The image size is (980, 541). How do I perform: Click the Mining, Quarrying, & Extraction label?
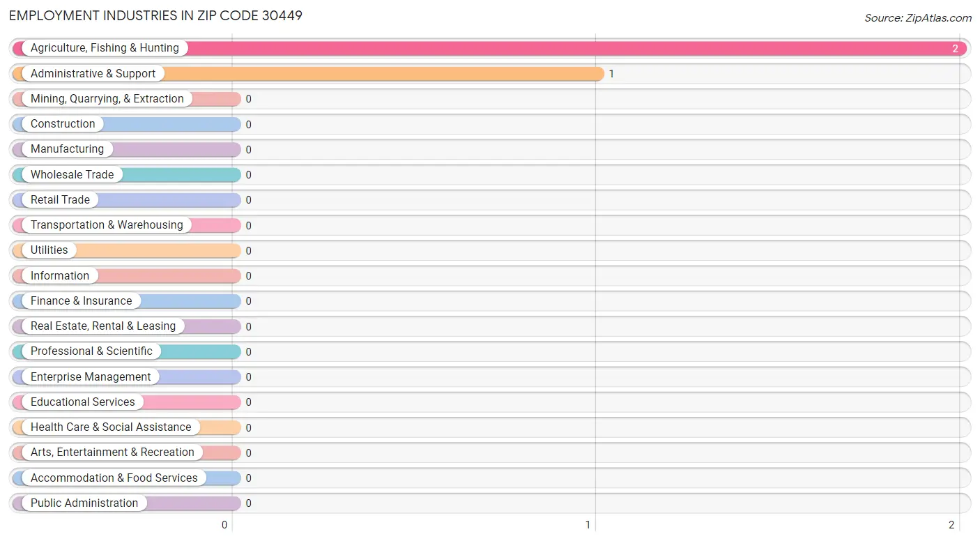pos(107,99)
